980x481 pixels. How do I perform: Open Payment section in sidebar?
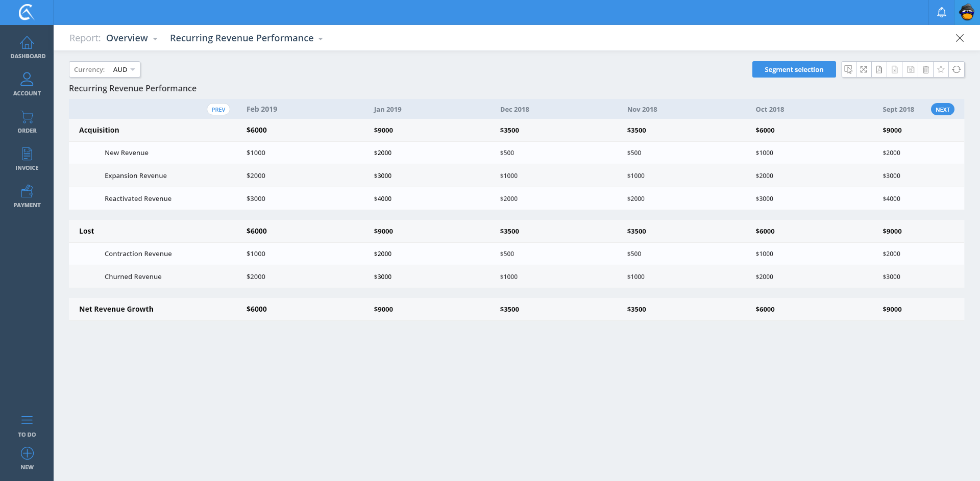[x=27, y=196]
